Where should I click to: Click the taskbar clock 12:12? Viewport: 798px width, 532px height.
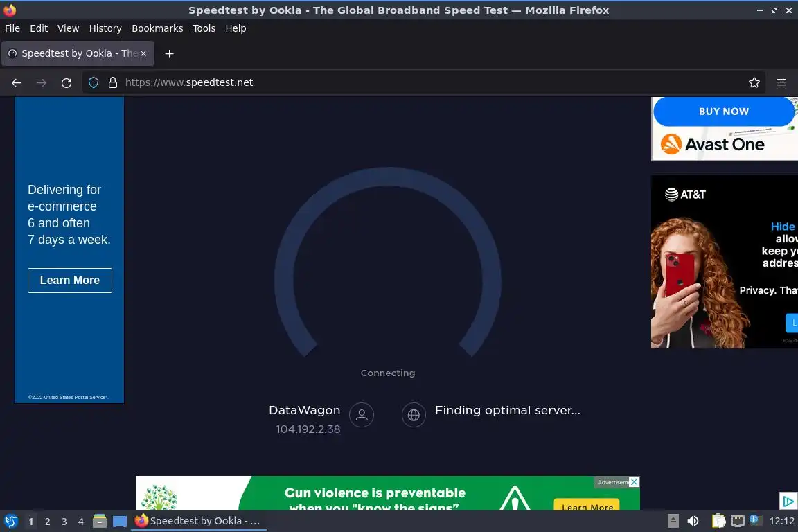pos(781,521)
